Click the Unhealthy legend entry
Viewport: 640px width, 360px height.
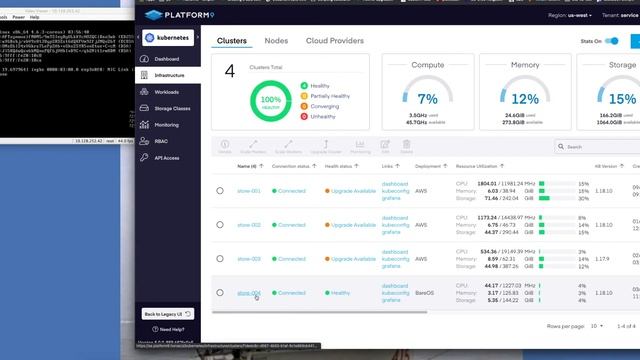click(318, 116)
